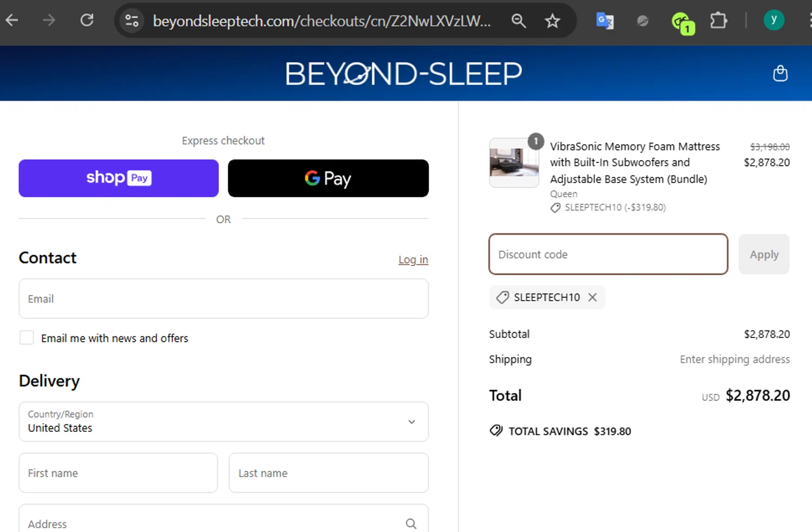
Task: Apply the discount code
Action: (764, 254)
